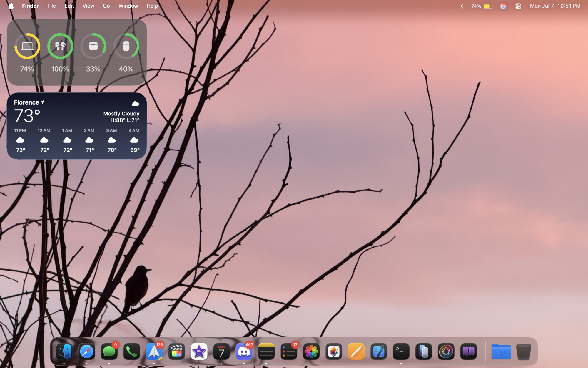Click the 11 PM hourly forecast
Image resolution: width=588 pixels, height=368 pixels.
coord(20,140)
